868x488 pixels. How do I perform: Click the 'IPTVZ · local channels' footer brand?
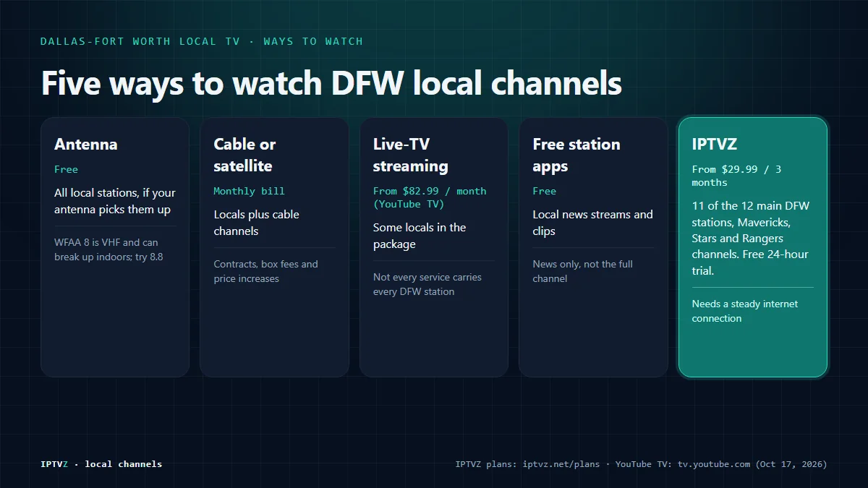[101, 463]
